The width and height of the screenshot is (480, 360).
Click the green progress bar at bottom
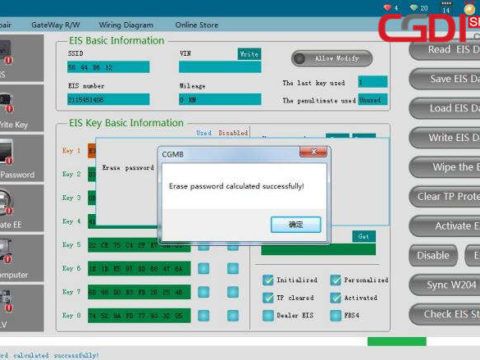point(397,341)
